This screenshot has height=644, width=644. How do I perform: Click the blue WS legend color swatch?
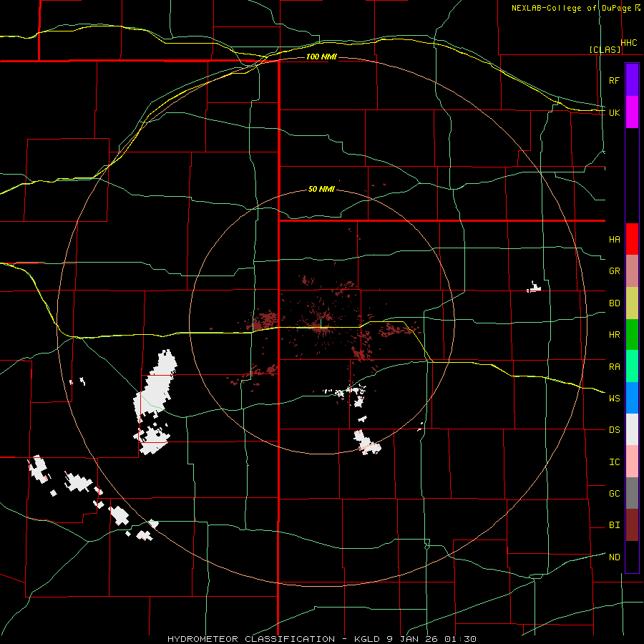[632, 398]
